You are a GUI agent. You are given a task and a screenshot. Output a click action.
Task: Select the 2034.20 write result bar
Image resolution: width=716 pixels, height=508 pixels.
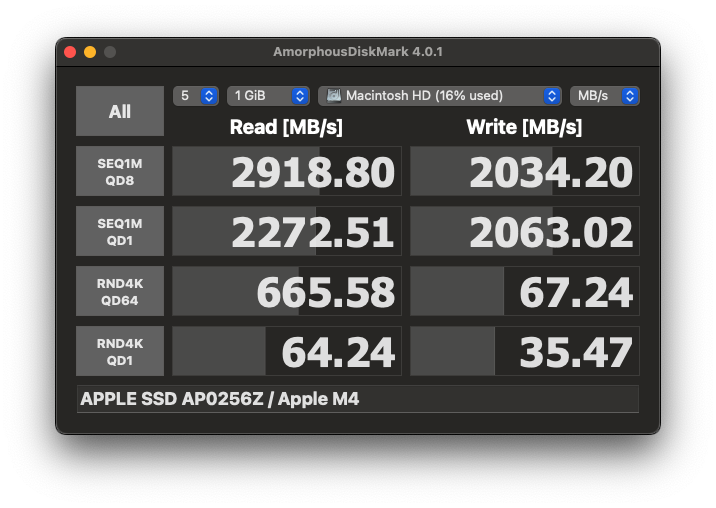(525, 172)
